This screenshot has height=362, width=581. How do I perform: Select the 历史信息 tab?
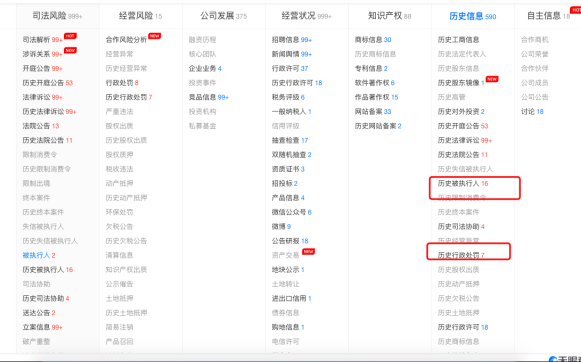[x=472, y=16]
